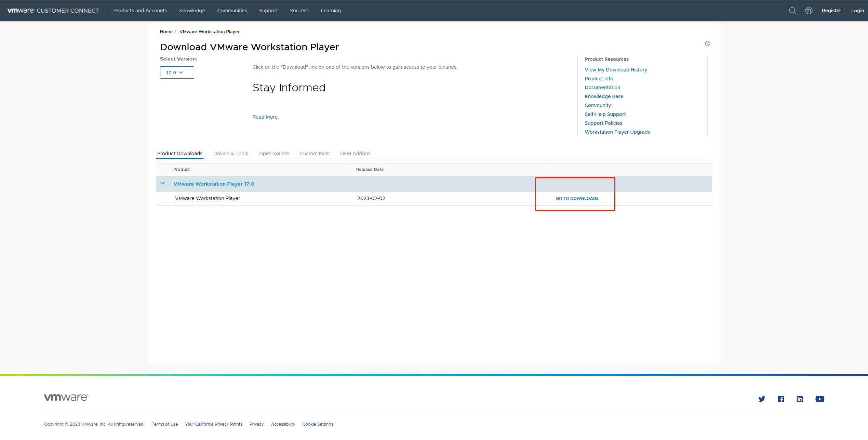Image resolution: width=868 pixels, height=440 pixels.
Task: Open the 17.0 version dropdown
Action: pyautogui.click(x=177, y=72)
